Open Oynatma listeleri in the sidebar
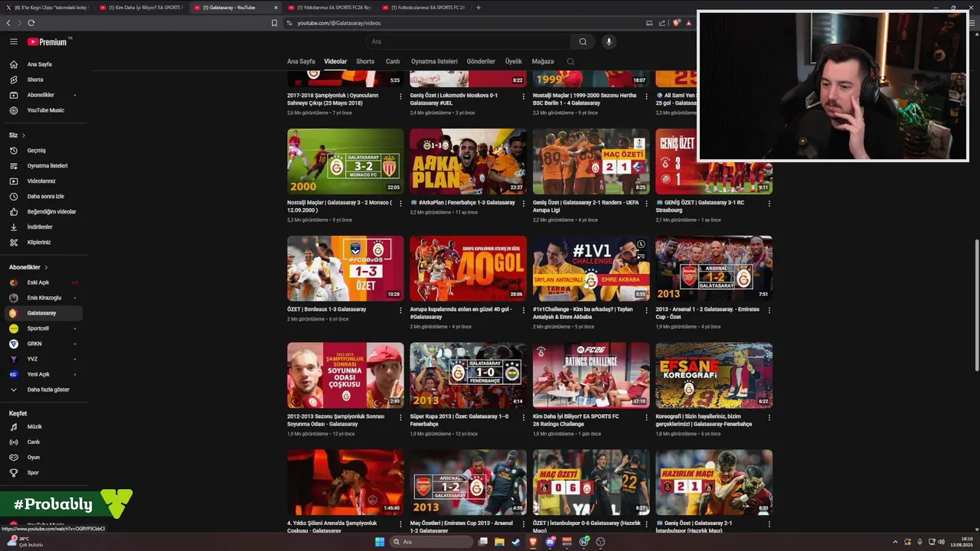Viewport: 980px width, 551px height. [41, 166]
